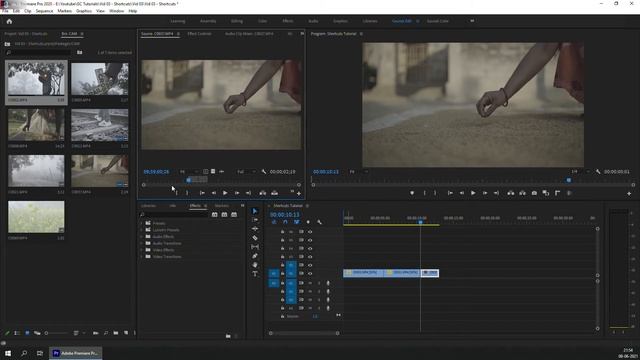Viewport: 640px width, 360px height.
Task: Click Lift in the Program monitor
Action: 511,193
